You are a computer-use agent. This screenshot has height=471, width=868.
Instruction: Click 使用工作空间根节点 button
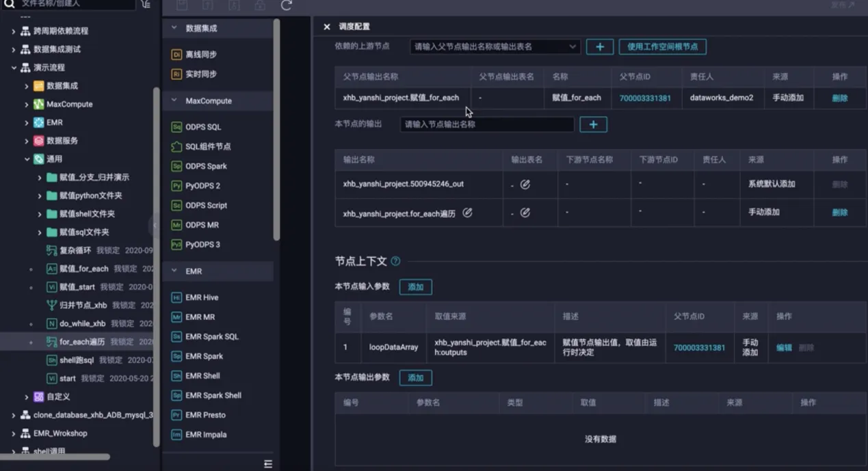(663, 46)
